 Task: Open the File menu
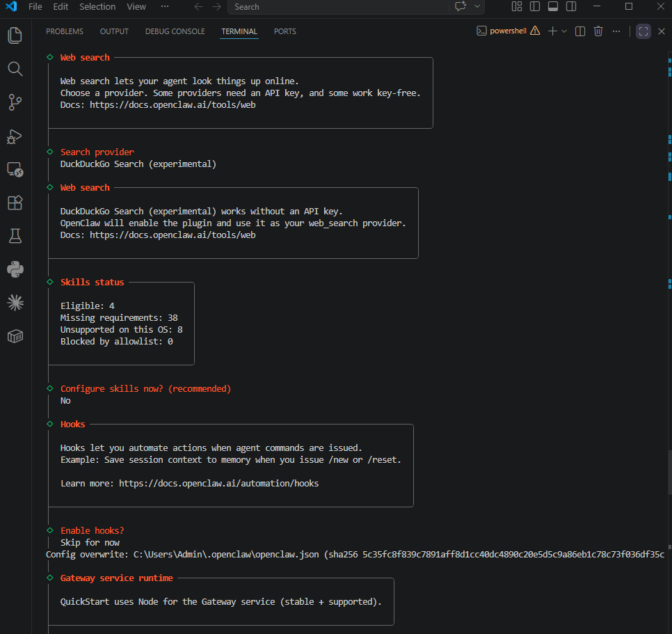(x=35, y=6)
